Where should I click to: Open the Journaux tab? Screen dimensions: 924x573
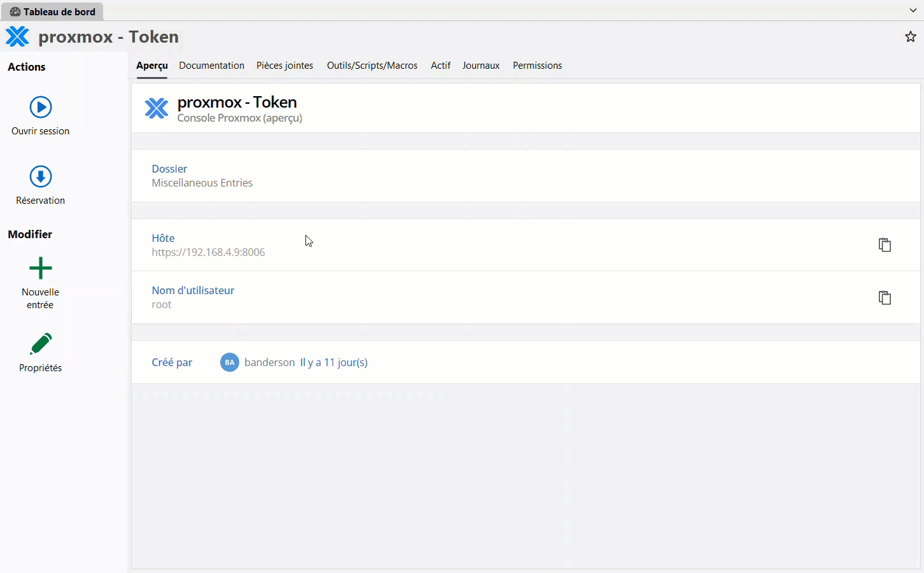(x=480, y=66)
